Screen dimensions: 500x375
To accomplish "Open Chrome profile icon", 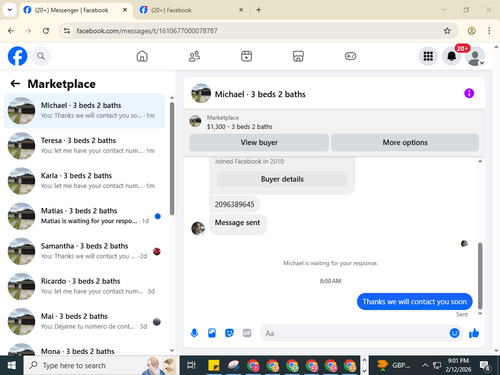I will click(471, 31).
